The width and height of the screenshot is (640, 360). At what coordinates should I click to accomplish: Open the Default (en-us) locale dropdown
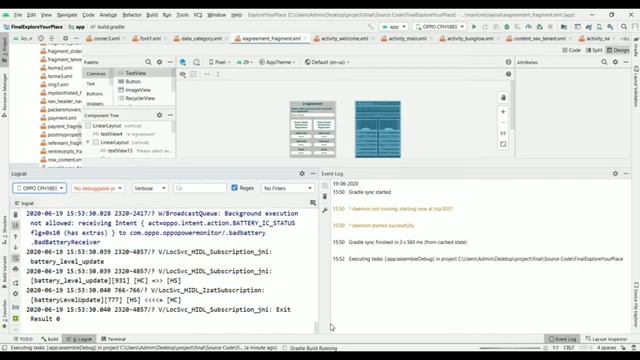327,62
